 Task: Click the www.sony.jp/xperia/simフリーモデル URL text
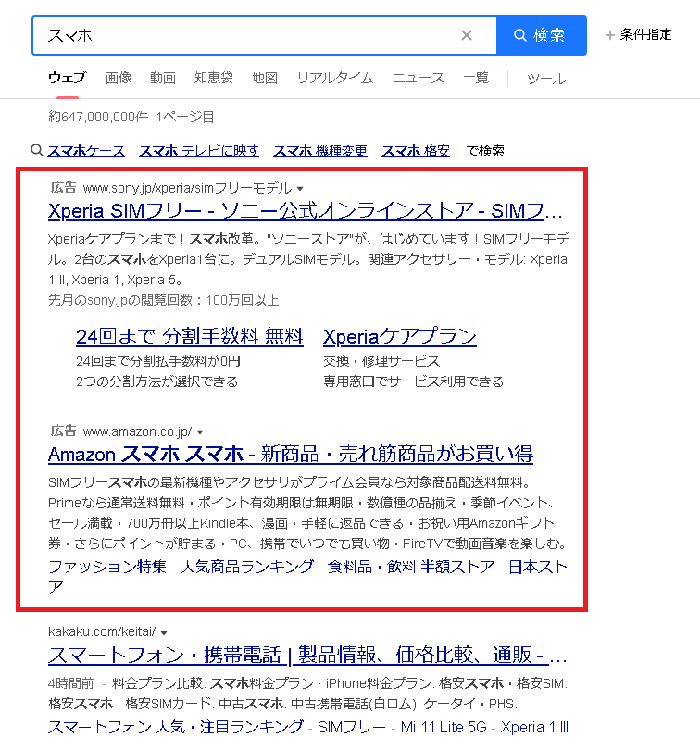(187, 188)
